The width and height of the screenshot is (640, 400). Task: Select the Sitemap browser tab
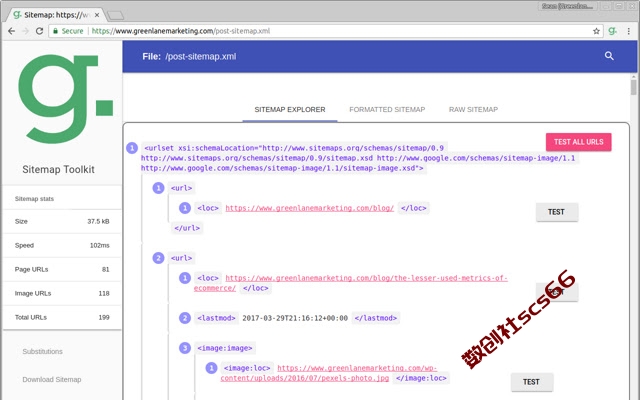[55, 15]
